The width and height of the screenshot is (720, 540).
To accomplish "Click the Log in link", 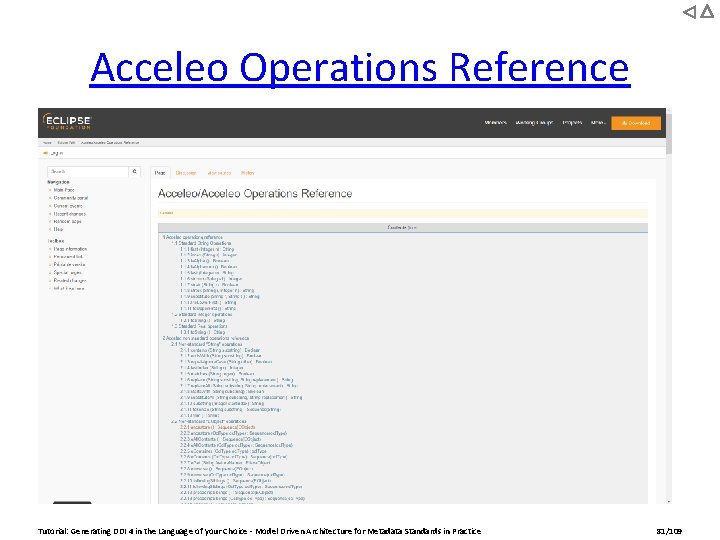I will point(56,153).
